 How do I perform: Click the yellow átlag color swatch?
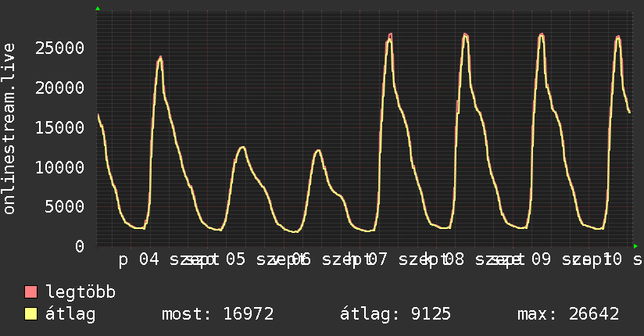click(x=30, y=314)
